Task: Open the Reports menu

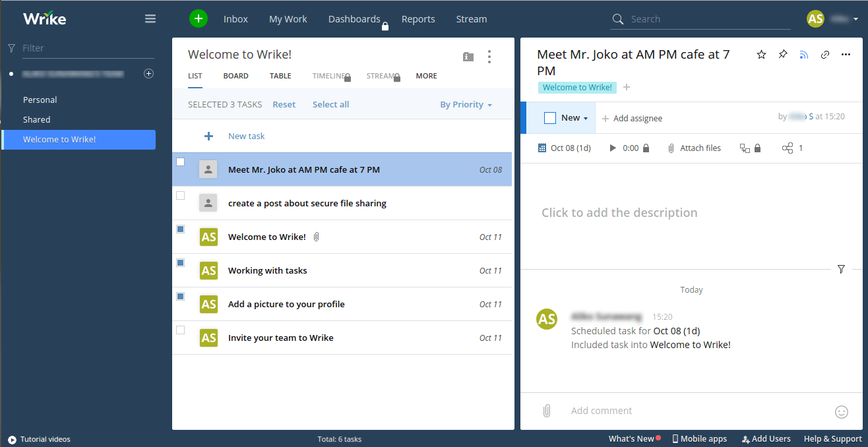Action: (418, 19)
